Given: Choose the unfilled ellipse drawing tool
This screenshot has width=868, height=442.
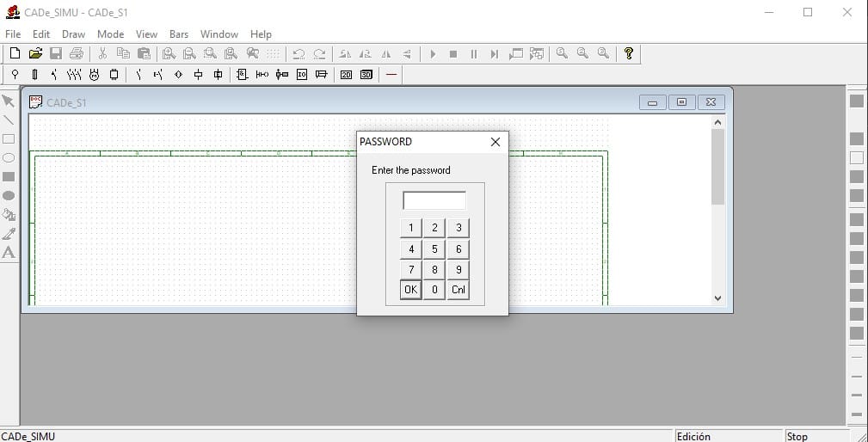Looking at the screenshot, I should point(9,157).
